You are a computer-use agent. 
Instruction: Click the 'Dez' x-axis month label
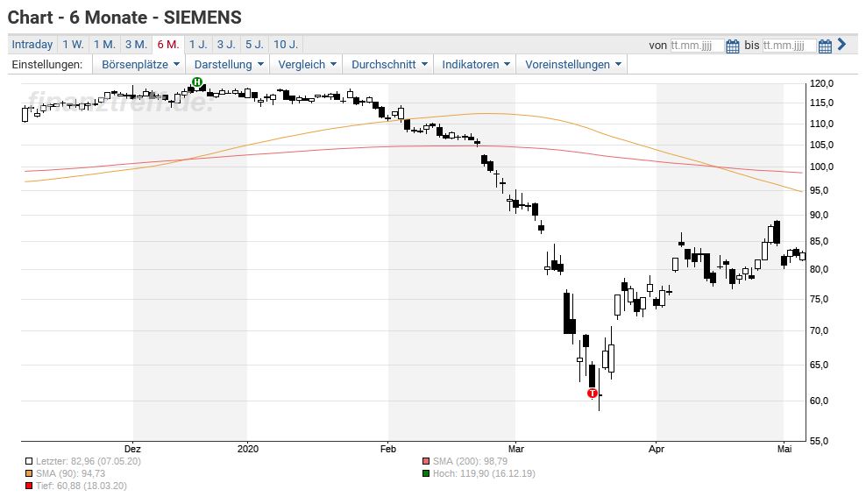[x=132, y=449]
